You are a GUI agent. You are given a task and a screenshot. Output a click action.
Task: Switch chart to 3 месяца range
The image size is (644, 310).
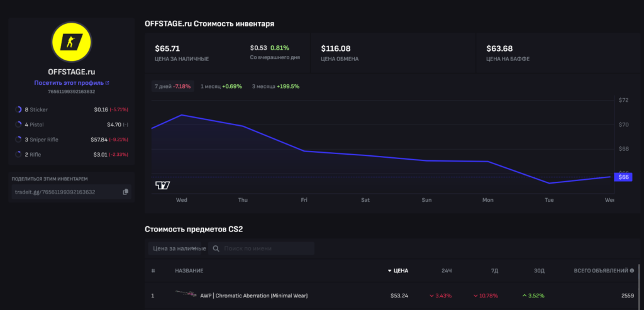(x=275, y=86)
